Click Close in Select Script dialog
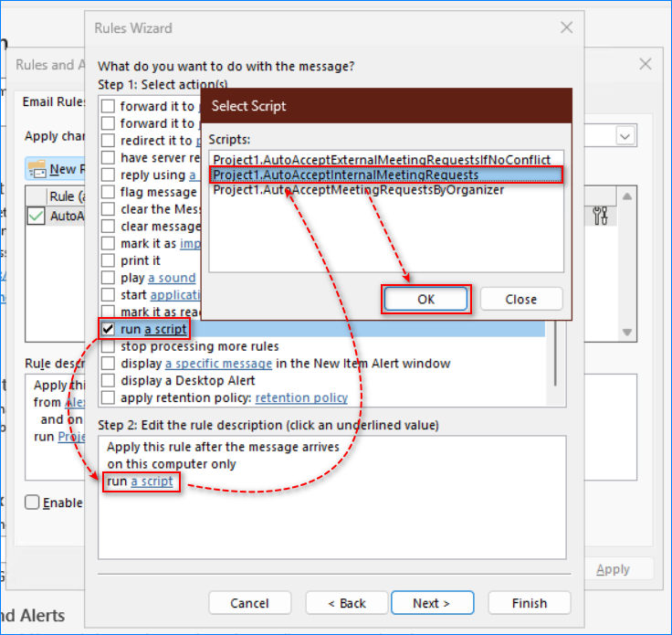 coord(520,299)
